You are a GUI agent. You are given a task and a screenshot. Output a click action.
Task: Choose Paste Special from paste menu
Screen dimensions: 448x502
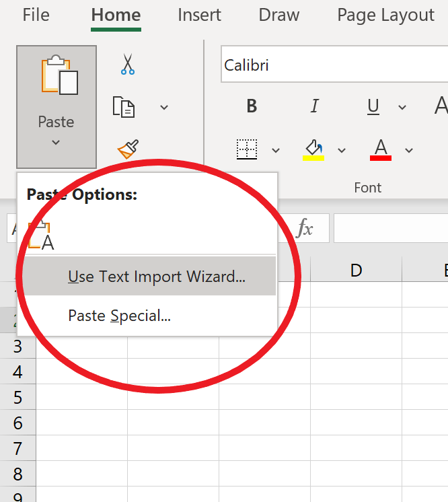pos(119,316)
